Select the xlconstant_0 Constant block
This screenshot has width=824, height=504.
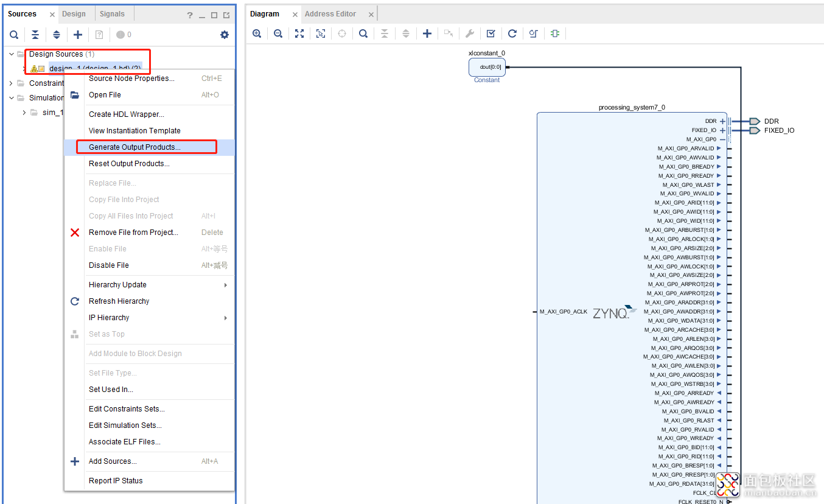[486, 67]
